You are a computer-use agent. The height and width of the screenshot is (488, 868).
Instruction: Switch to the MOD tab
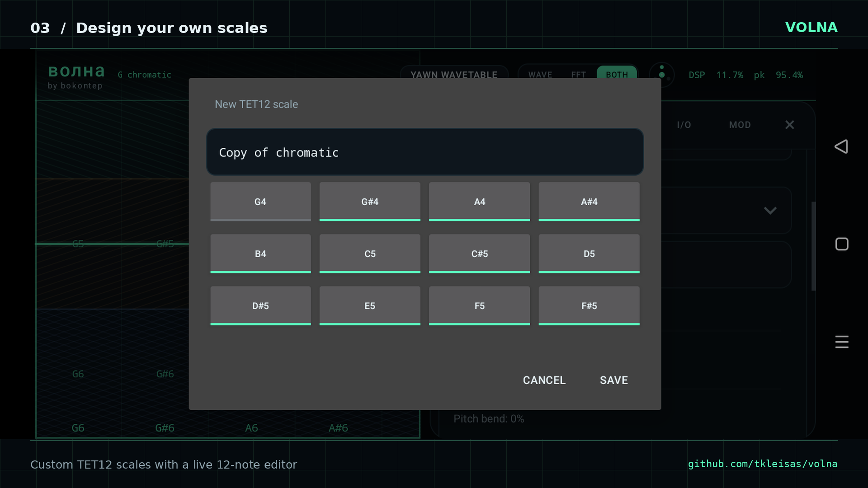pyautogui.click(x=740, y=125)
